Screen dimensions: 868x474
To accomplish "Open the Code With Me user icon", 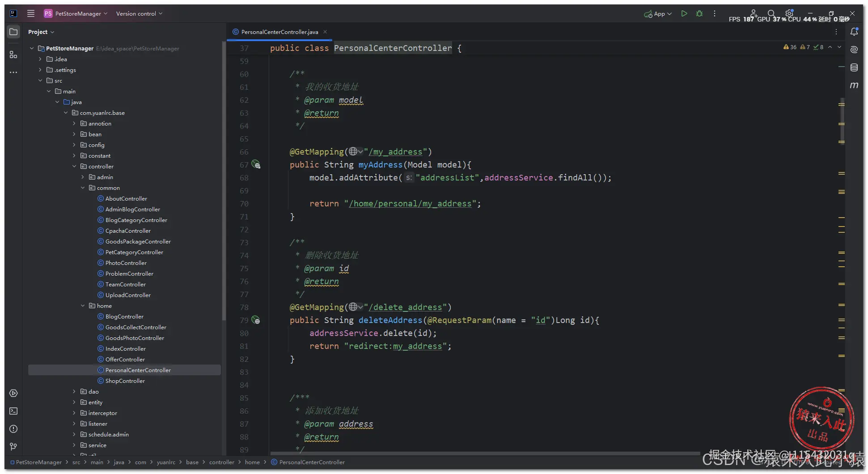I will [x=754, y=13].
